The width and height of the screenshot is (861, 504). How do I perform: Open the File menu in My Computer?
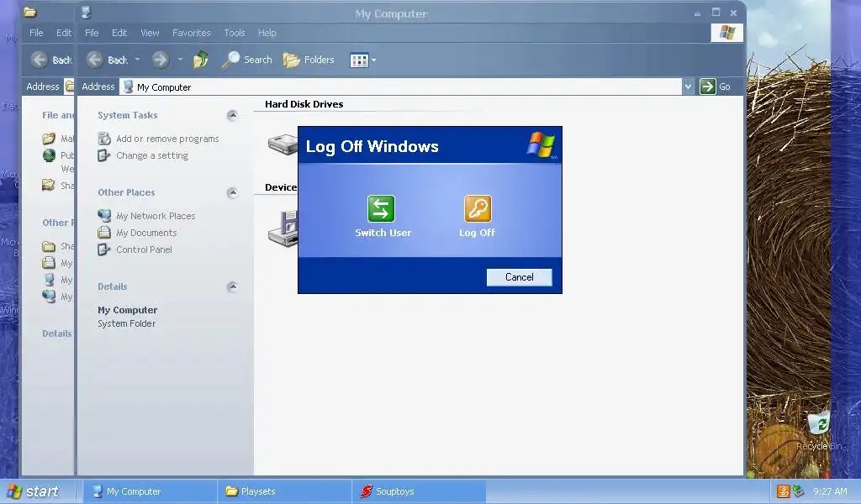[92, 33]
